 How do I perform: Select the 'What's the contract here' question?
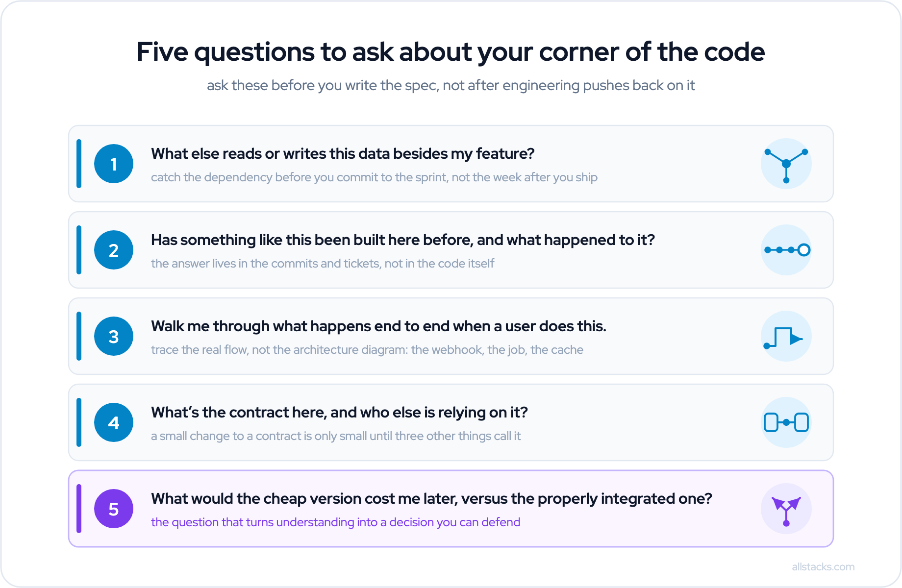point(339,413)
